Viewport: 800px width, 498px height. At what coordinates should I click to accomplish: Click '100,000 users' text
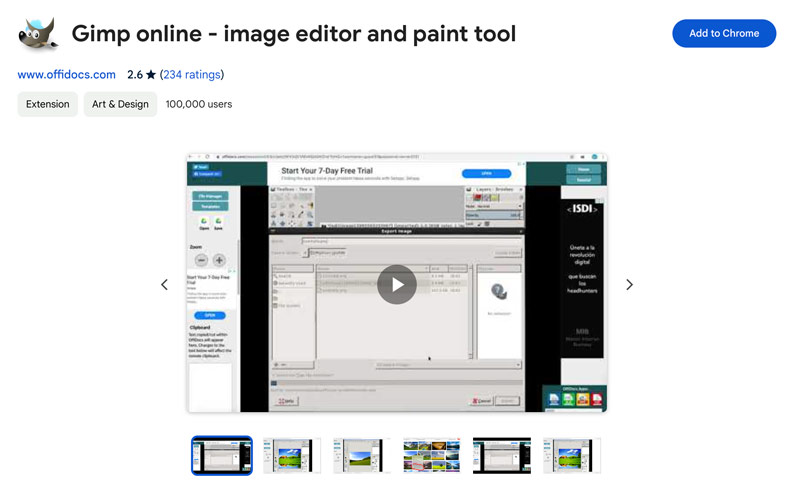(199, 104)
